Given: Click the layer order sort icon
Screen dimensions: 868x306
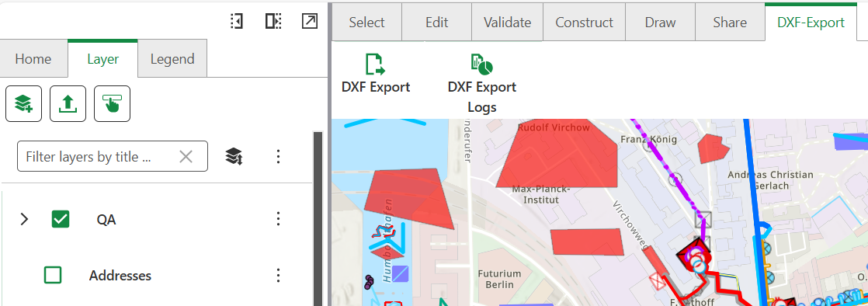Looking at the screenshot, I should (x=234, y=157).
